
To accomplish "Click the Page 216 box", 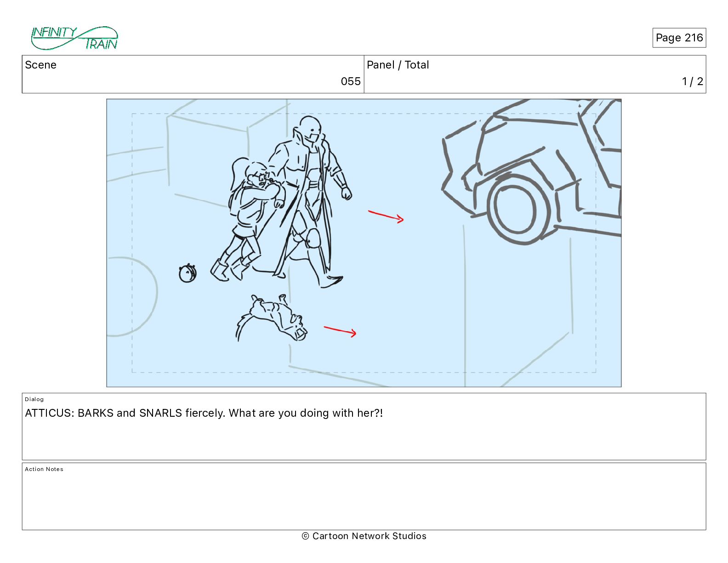I will click(x=679, y=38).
